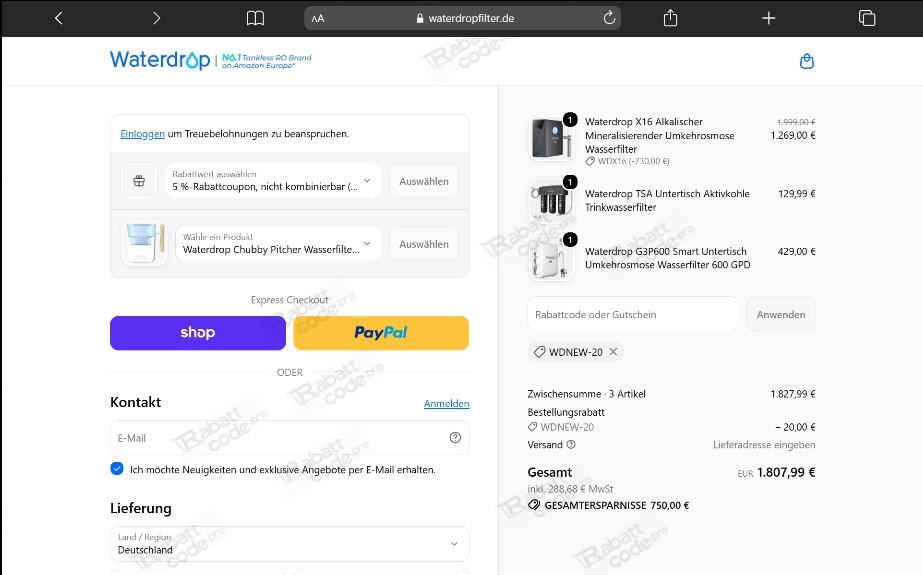This screenshot has height=575, width=923.
Task: Click the WDNEW-20 coupon chip tag icon
Action: pos(539,352)
